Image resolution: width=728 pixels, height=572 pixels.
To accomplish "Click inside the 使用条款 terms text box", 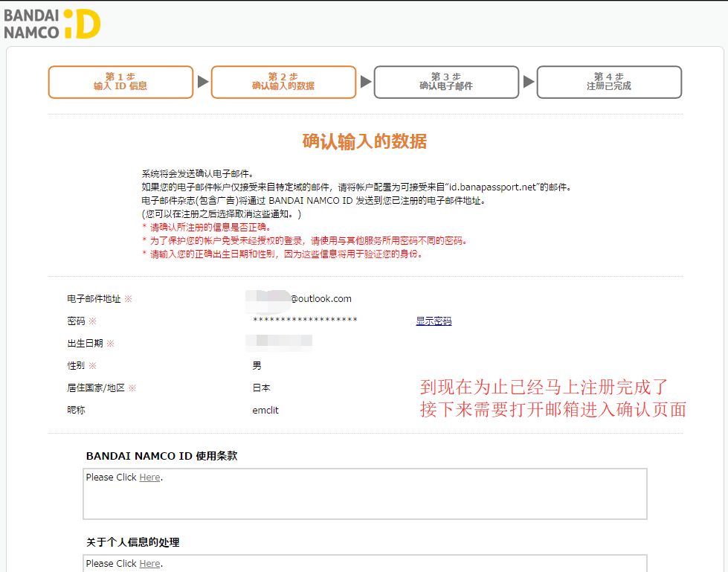I will pyautogui.click(x=365, y=494).
